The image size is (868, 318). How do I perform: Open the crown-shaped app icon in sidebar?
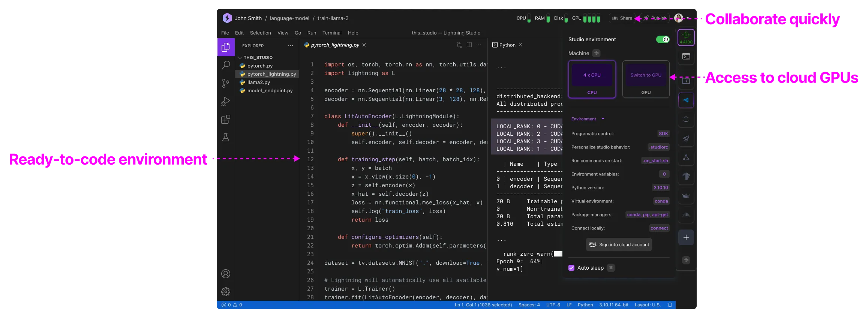(x=686, y=196)
